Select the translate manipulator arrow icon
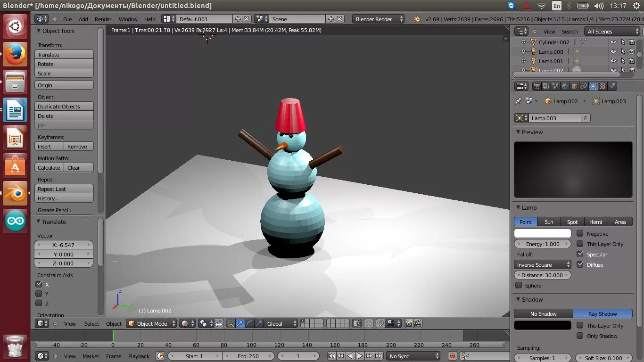This screenshot has width=644, height=362. (x=240, y=323)
